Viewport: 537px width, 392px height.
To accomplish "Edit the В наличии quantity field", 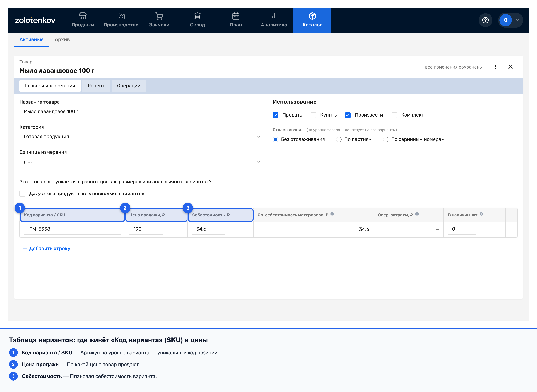I will pos(462,229).
